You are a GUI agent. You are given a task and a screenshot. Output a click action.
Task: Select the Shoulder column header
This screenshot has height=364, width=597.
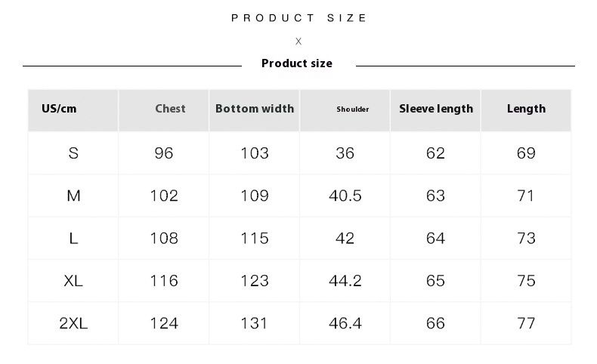(x=353, y=110)
